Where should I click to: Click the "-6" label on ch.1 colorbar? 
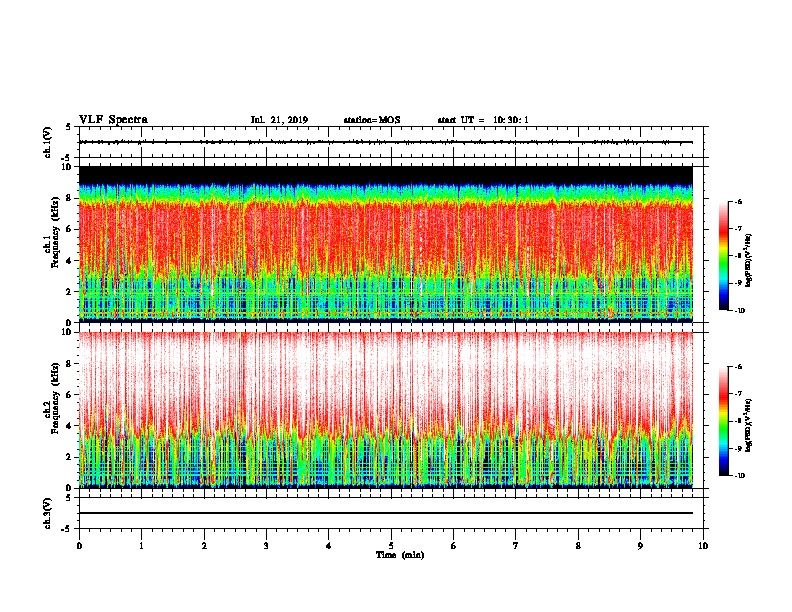(738, 201)
